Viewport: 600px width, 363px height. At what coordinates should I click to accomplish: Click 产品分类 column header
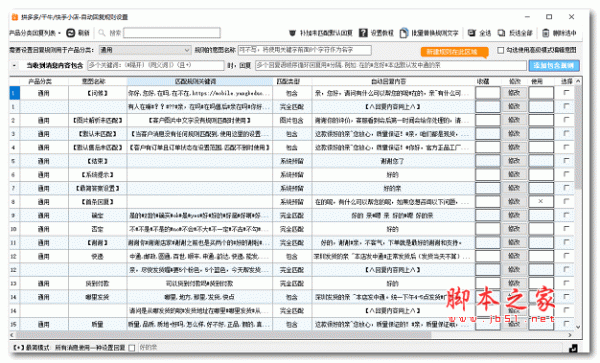point(40,81)
